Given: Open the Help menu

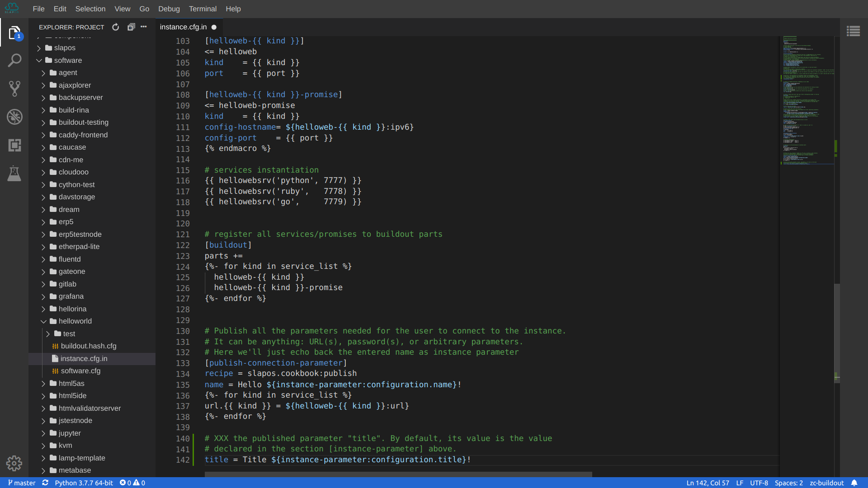Looking at the screenshot, I should coord(233,9).
